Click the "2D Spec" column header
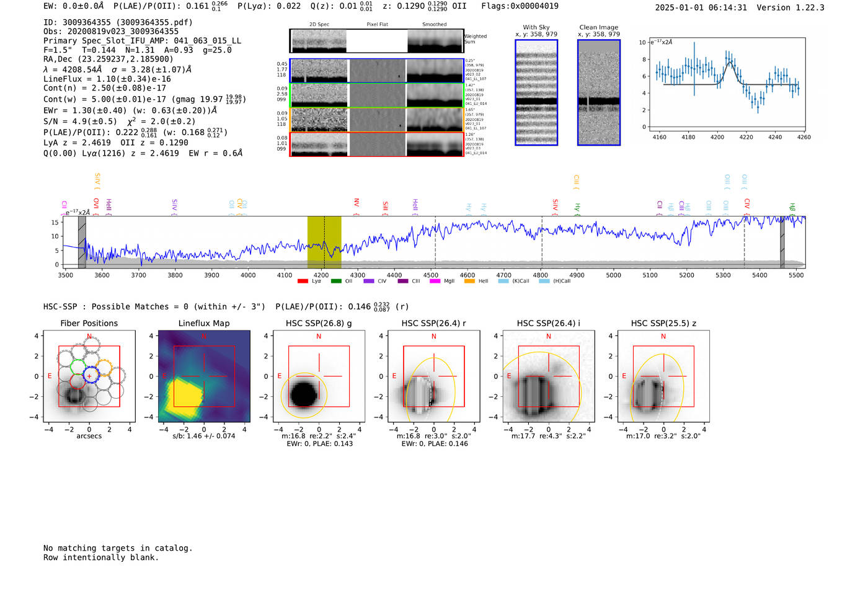The image size is (868, 591). (x=319, y=24)
